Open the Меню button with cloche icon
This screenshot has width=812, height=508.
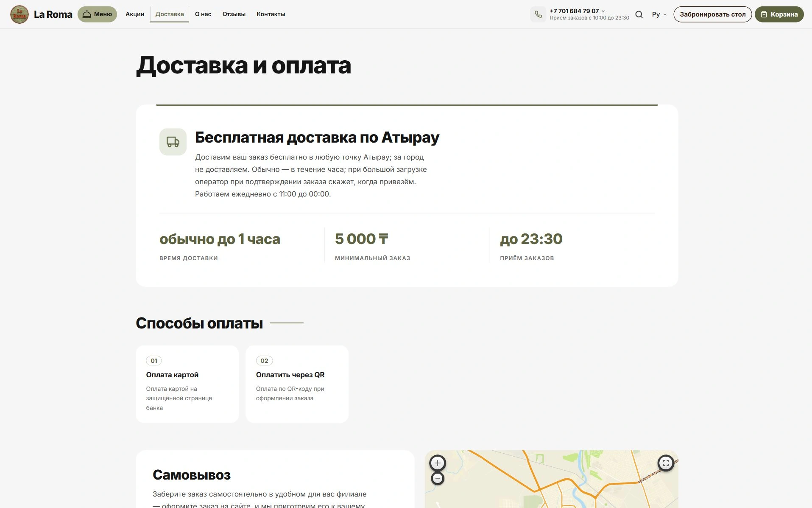pyautogui.click(x=97, y=14)
